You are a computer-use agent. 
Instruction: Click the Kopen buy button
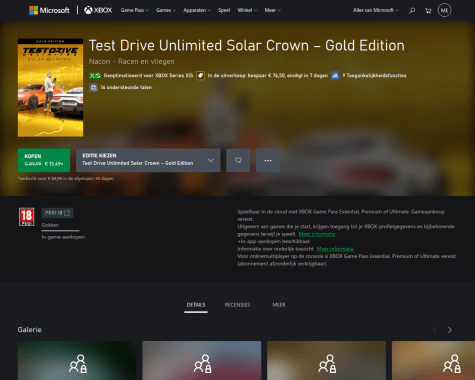click(44, 160)
